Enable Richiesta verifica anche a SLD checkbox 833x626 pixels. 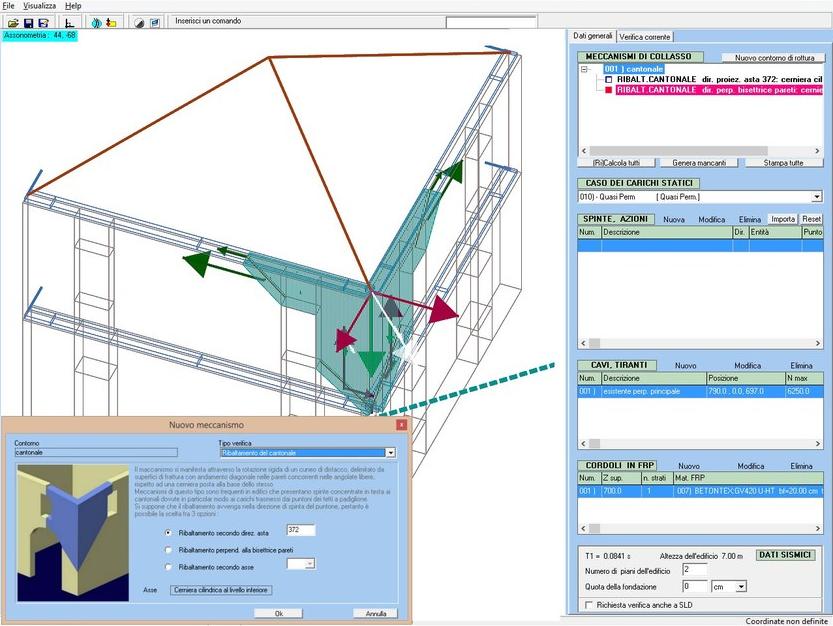587,605
